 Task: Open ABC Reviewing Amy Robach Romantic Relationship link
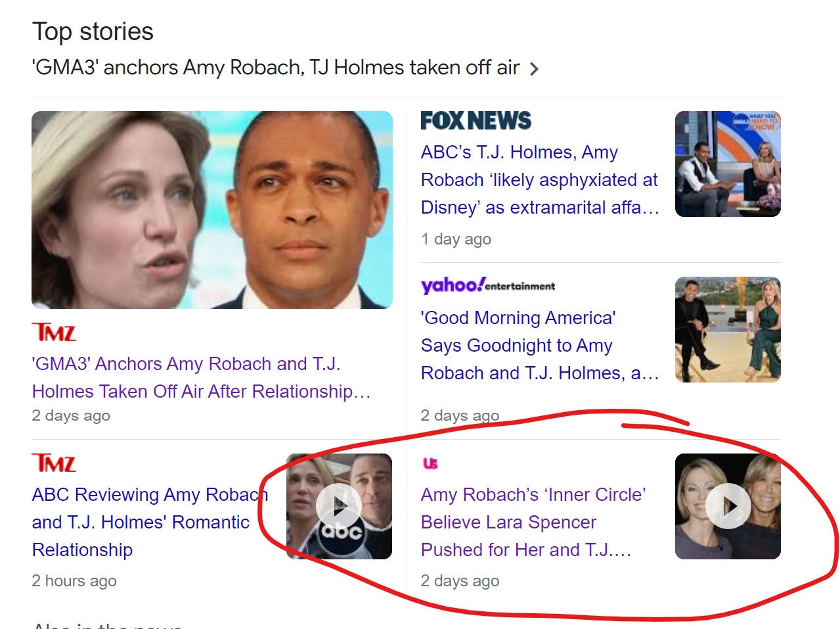point(150,522)
